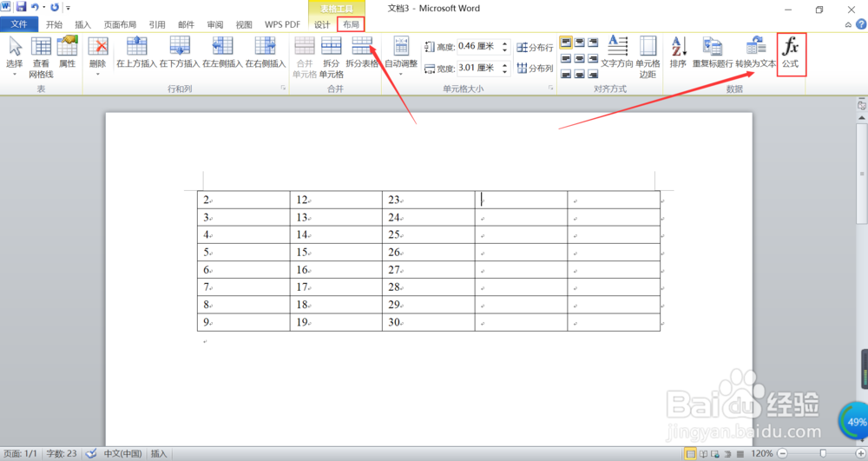The image size is (868, 461).
Task: Click Distribute Columns (分布列)
Action: (x=535, y=68)
